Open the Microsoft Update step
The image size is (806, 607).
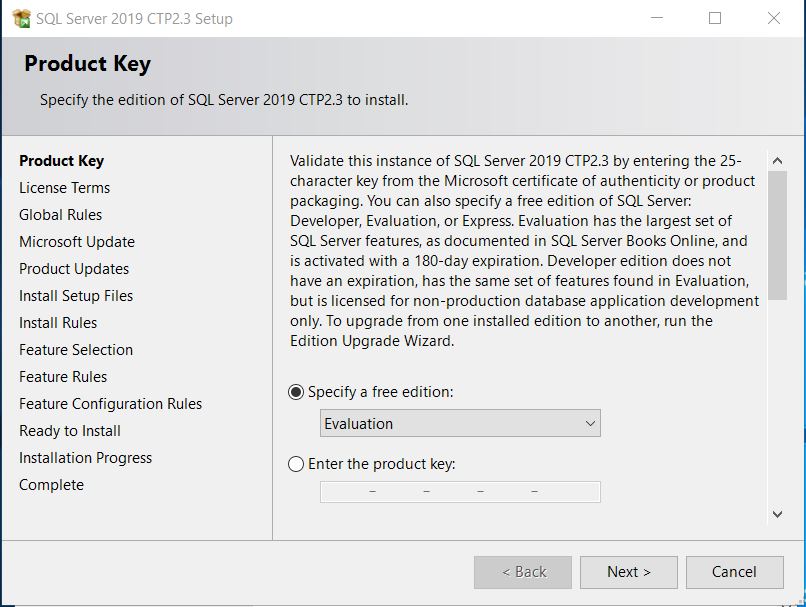click(x=76, y=242)
